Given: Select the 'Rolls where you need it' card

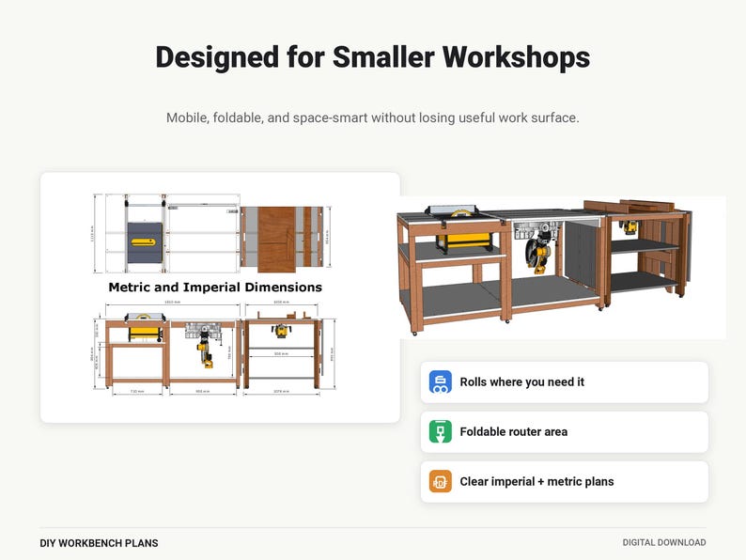Looking at the screenshot, I should pos(565,382).
